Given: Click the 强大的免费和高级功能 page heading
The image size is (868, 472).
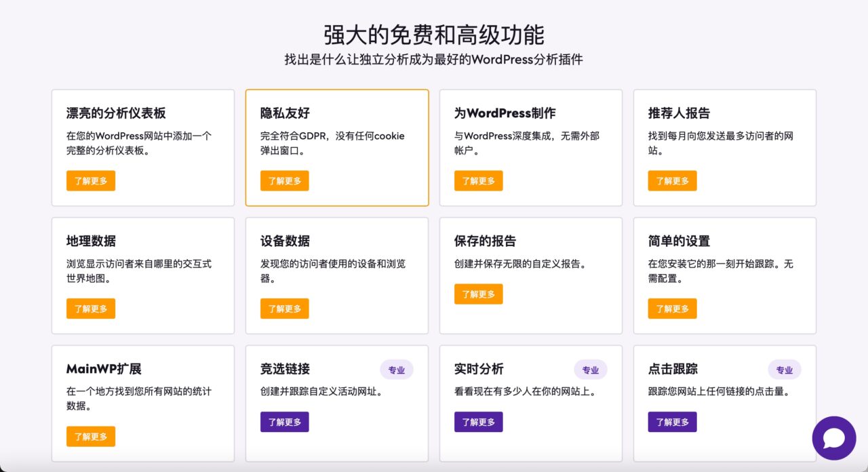Looking at the screenshot, I should click(x=434, y=35).
